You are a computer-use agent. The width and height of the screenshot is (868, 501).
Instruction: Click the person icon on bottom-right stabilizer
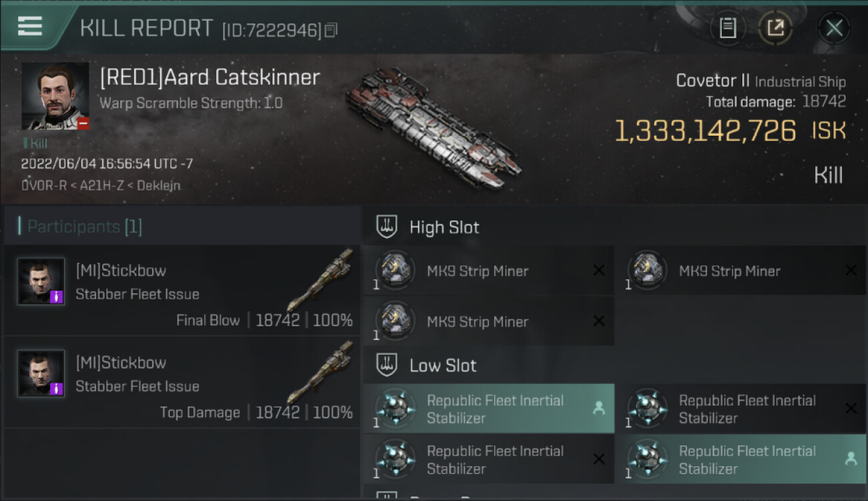(851, 459)
